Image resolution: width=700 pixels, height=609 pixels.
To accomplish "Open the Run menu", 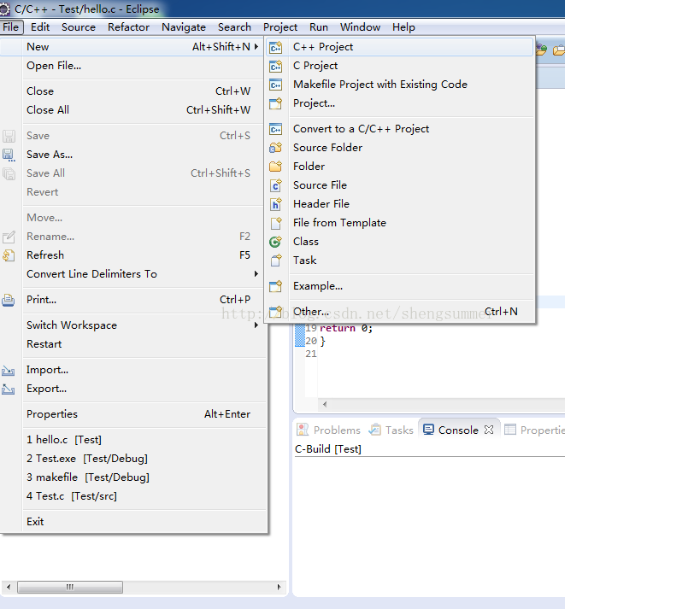I will pos(319,27).
